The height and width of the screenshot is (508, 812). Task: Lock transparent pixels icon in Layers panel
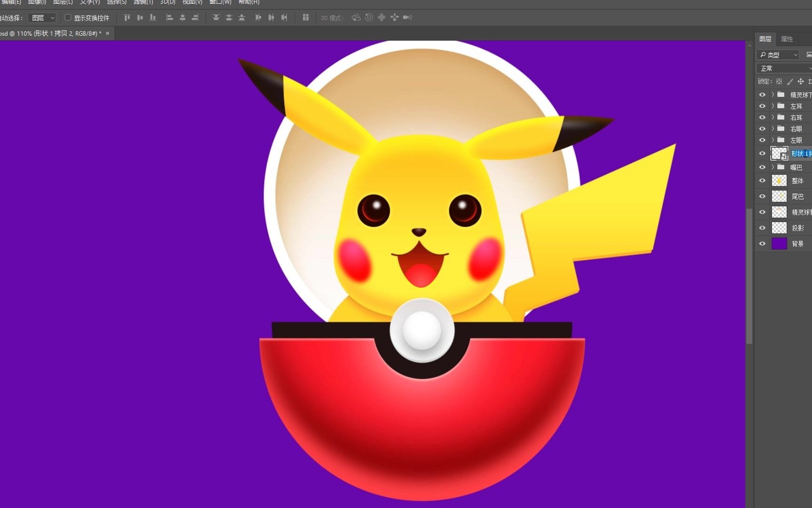tap(779, 81)
